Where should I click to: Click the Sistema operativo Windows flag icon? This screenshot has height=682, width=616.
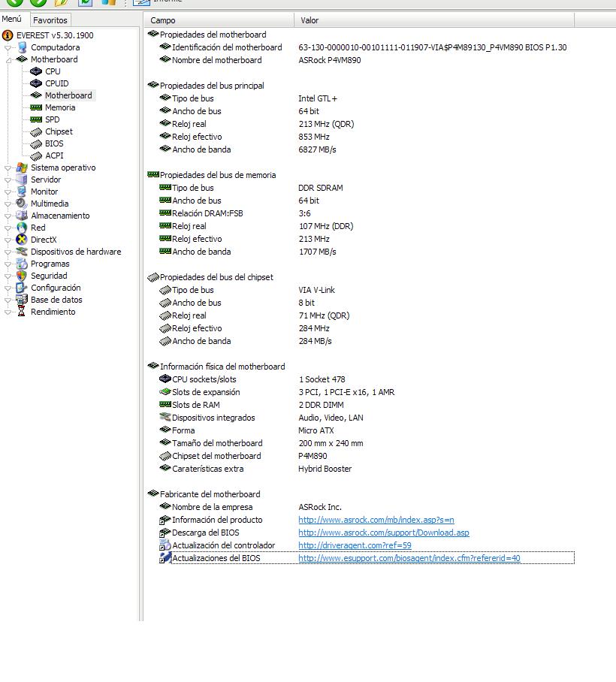[x=22, y=168]
